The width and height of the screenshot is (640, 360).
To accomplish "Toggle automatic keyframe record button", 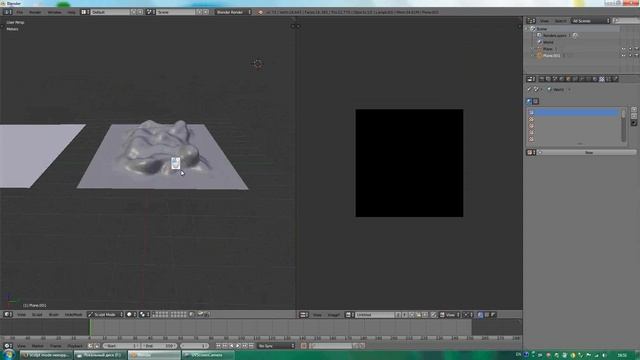I will [x=304, y=346].
